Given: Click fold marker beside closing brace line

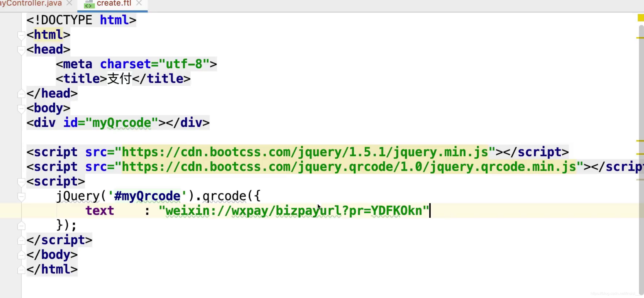Looking at the screenshot, I should (22, 226).
